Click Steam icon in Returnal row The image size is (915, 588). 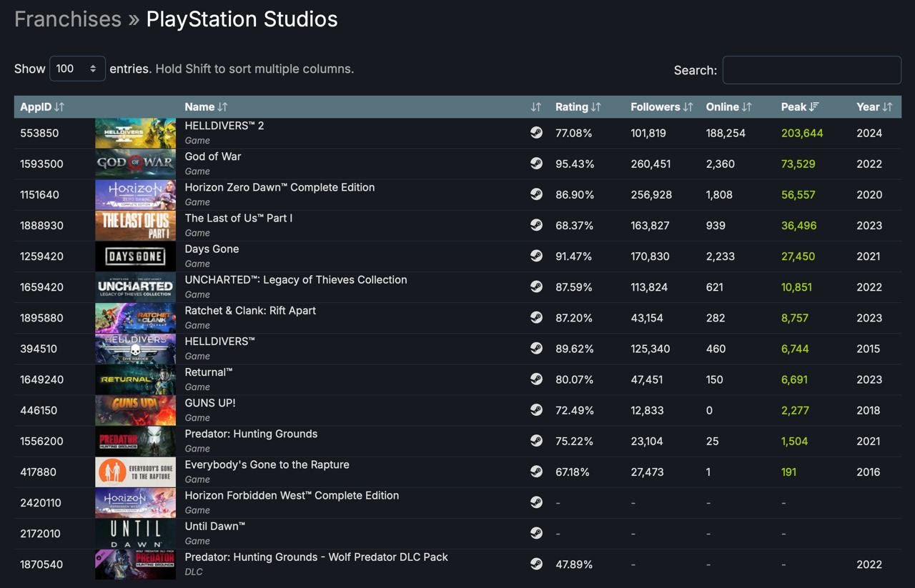tap(536, 379)
